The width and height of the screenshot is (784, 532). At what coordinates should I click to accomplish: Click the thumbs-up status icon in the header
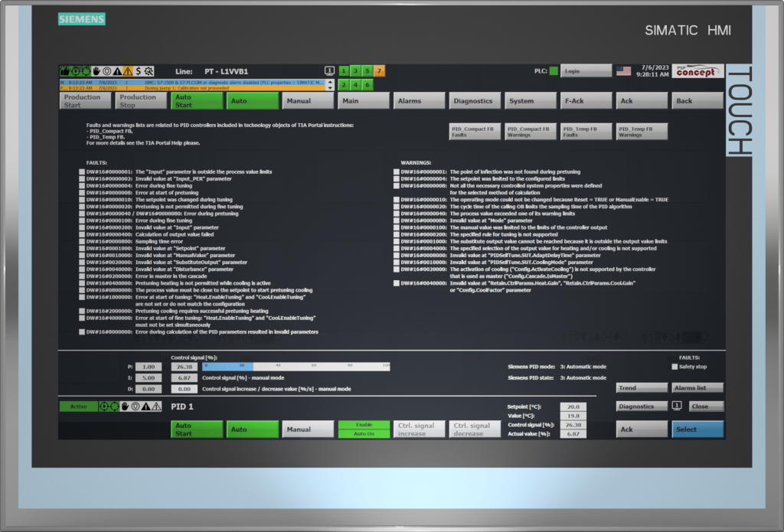[64, 71]
